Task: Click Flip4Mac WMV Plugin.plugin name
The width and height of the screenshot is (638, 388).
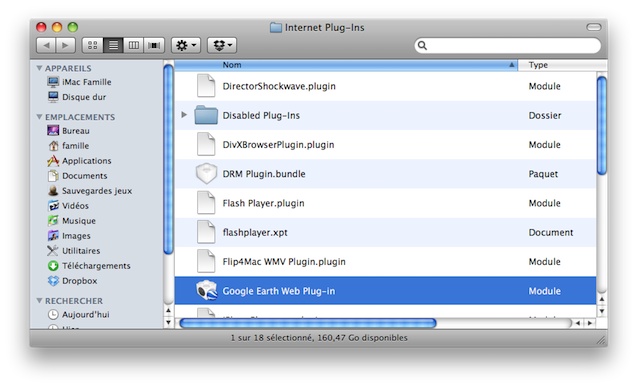Action: [x=284, y=262]
